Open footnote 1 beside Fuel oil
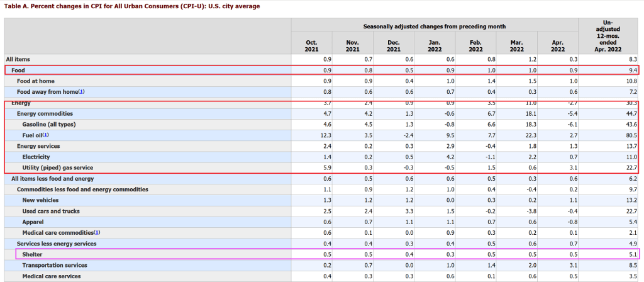The height and width of the screenshot is (282, 644). pos(46,135)
